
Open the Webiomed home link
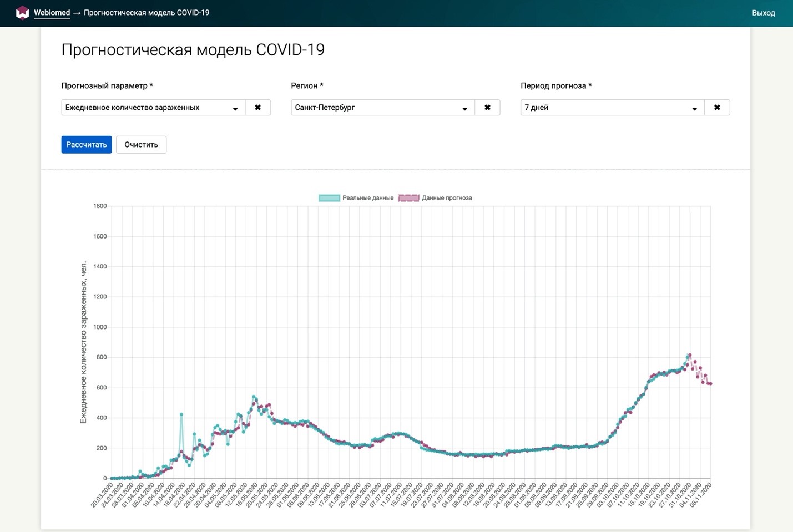click(52, 12)
